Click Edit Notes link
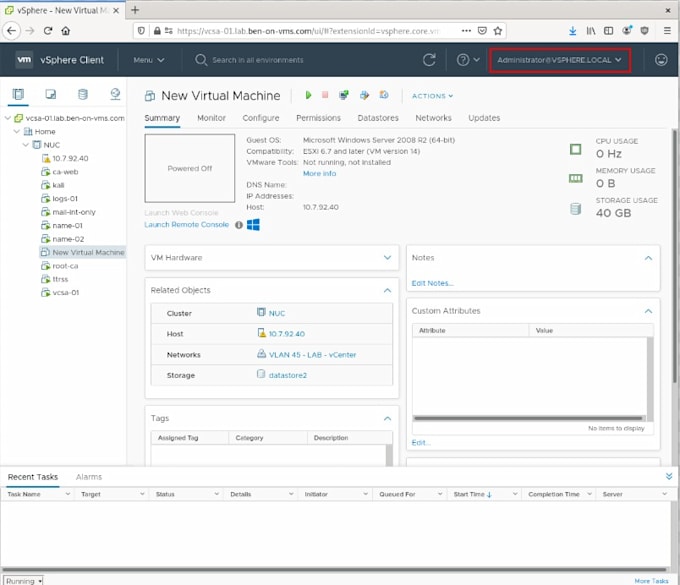Screen dimensions: 680x585 tap(432, 283)
